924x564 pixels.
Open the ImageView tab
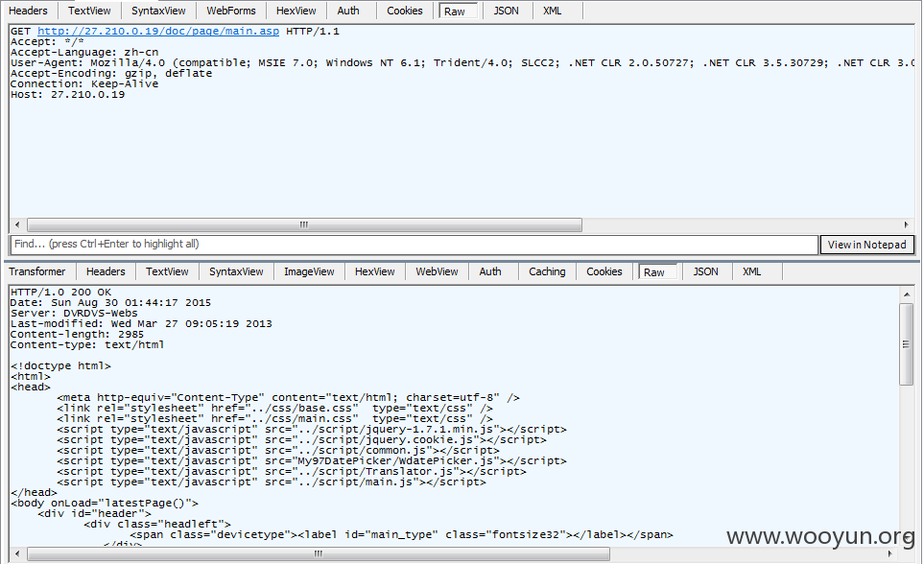point(309,271)
